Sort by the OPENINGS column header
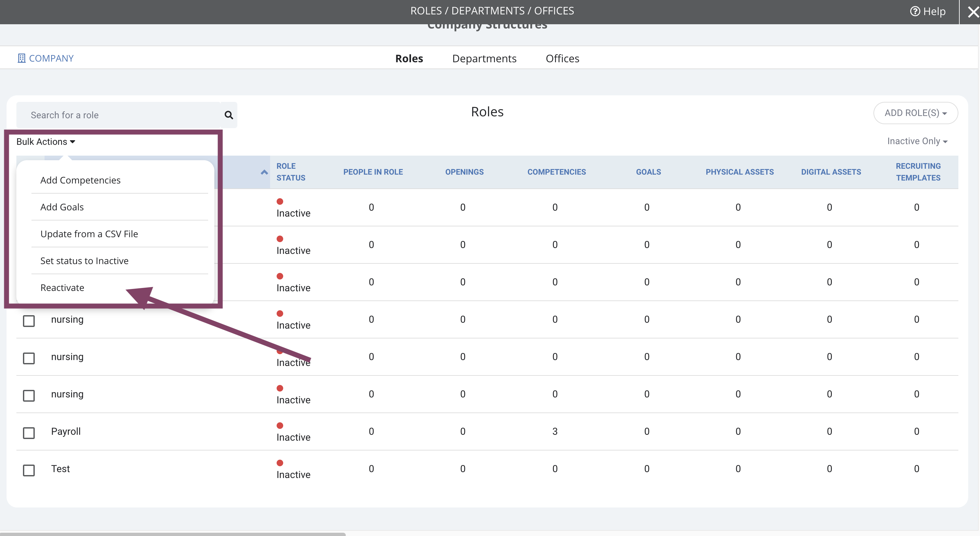980x536 pixels. pos(464,172)
